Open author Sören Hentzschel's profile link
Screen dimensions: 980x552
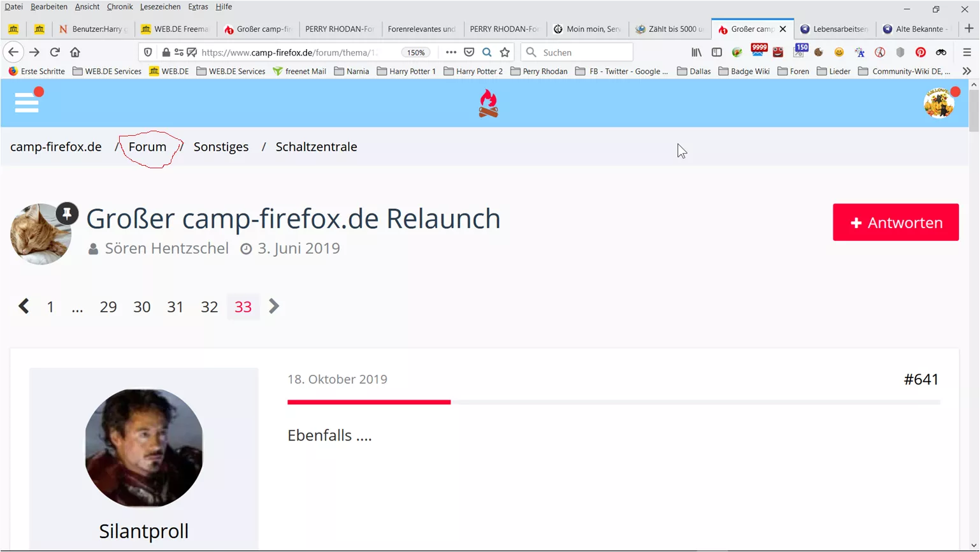click(166, 248)
